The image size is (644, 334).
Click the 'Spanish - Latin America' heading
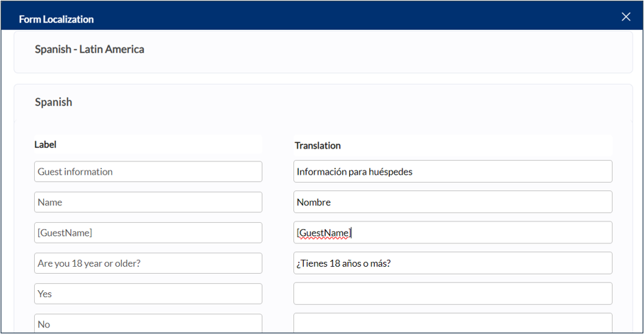89,50
